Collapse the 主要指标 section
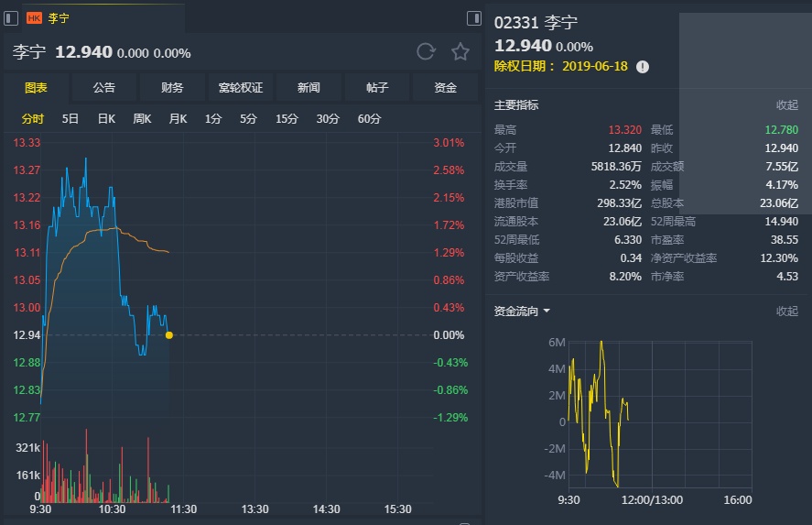This screenshot has height=525, width=812. coord(787,105)
